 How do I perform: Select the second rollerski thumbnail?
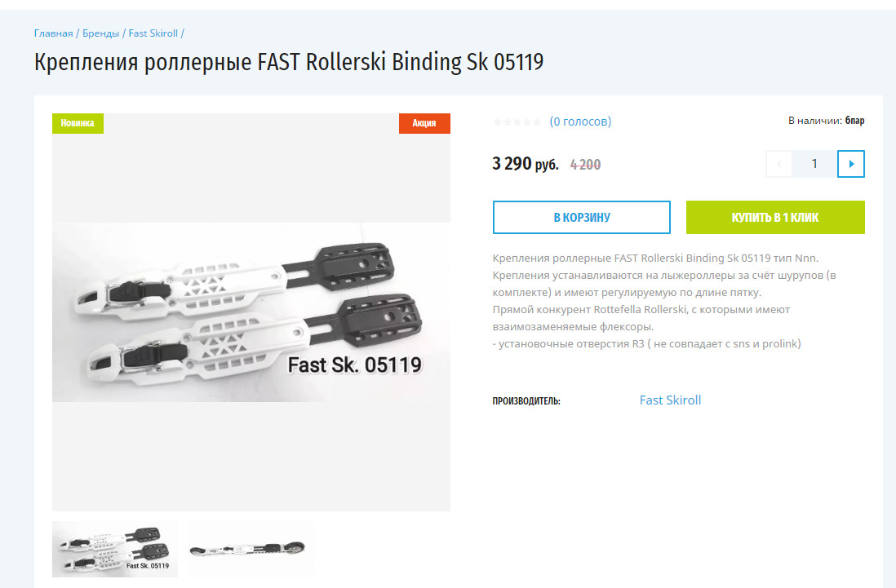[x=251, y=549]
